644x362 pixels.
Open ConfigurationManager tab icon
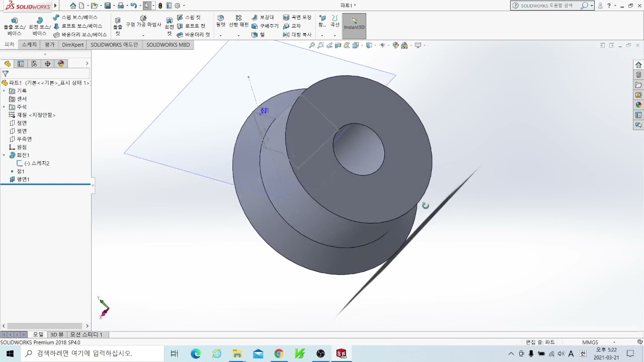pos(34,64)
